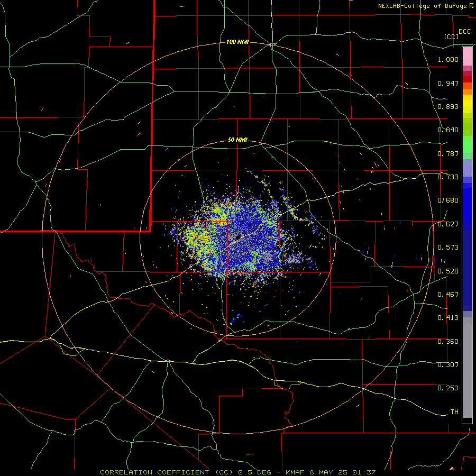Click the 0.733 scale value
The width and height of the screenshot is (476, 476).
coord(448,177)
